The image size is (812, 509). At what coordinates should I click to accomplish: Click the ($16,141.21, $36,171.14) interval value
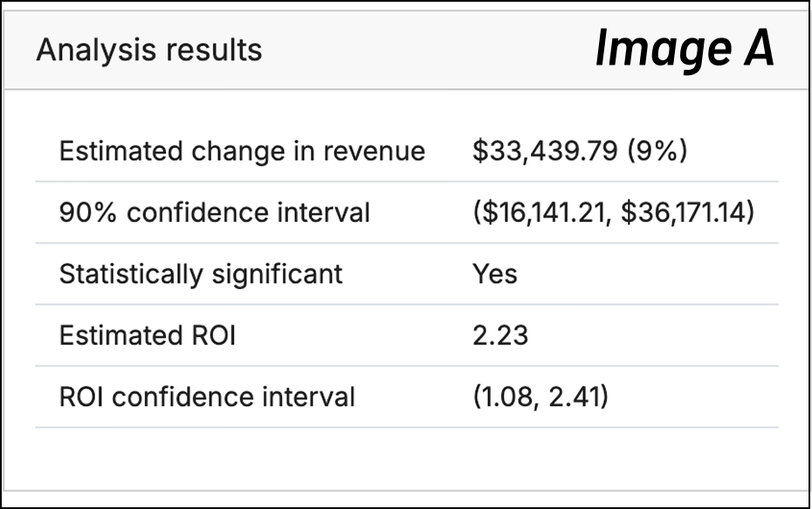(x=613, y=212)
